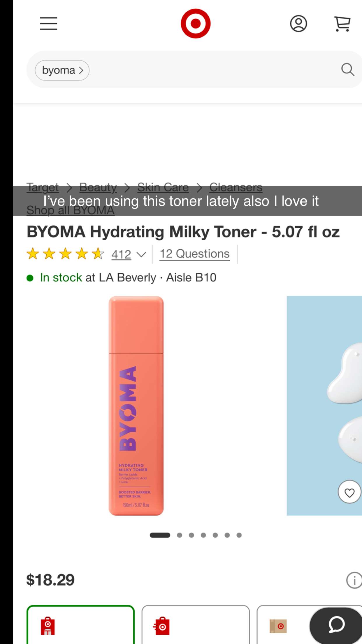Jump to last image carousel dot
The height and width of the screenshot is (644, 362).
239,535
